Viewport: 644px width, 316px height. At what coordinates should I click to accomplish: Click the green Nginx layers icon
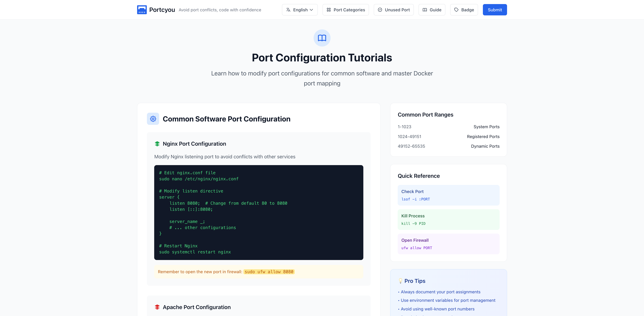click(157, 144)
